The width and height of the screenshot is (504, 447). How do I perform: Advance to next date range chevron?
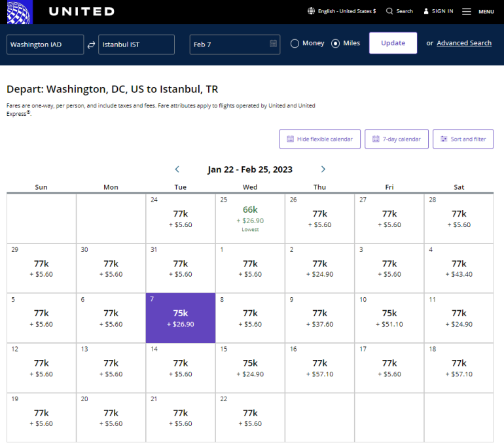pos(323,170)
